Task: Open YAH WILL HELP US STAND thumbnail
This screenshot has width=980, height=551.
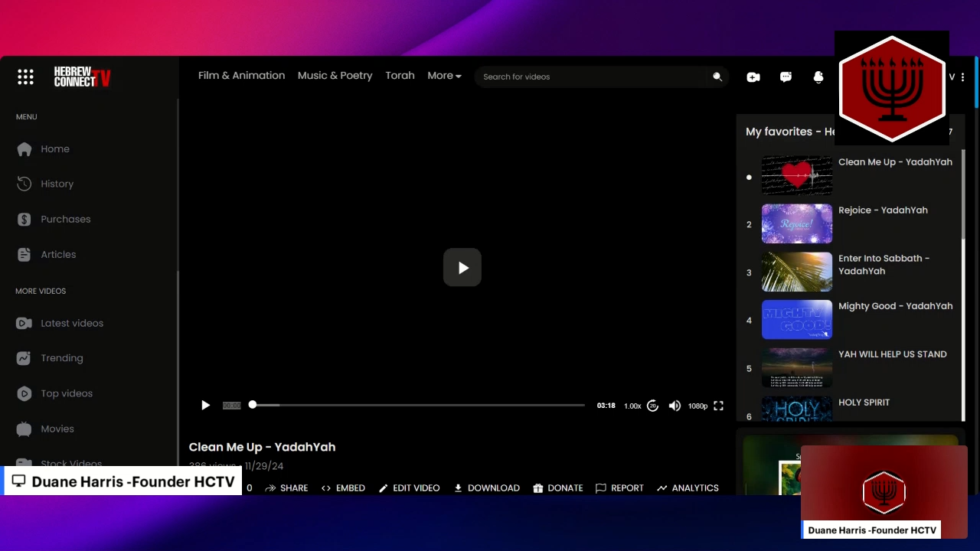Action: pos(796,368)
